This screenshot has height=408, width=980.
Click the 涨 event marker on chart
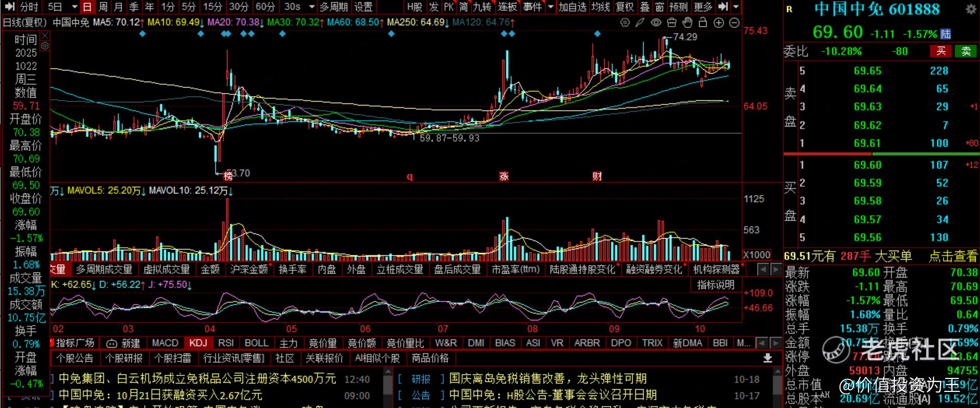tap(503, 176)
